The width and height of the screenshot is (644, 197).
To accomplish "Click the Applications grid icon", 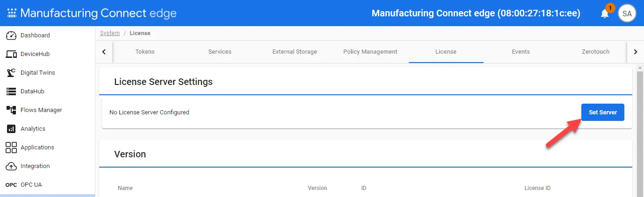I will pyautogui.click(x=11, y=148).
